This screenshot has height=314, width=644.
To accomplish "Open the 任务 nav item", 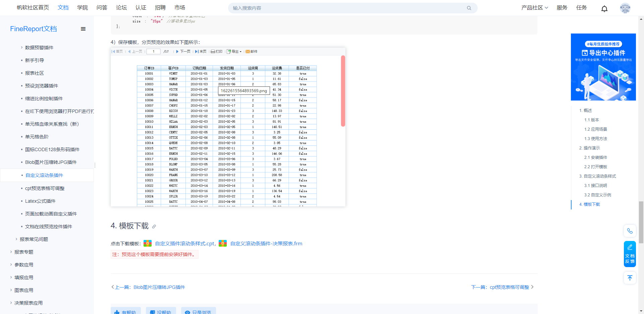I will (582, 8).
